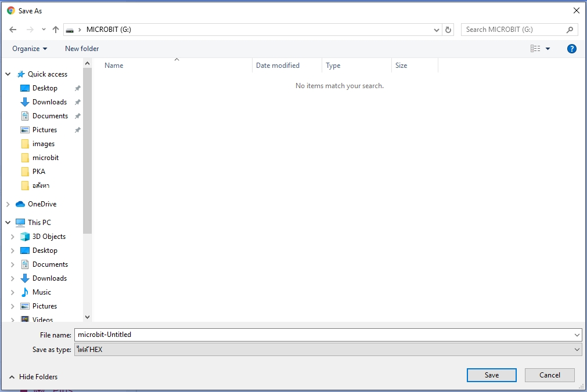
Task: Select OneDrive in navigation pane
Action: (x=42, y=204)
